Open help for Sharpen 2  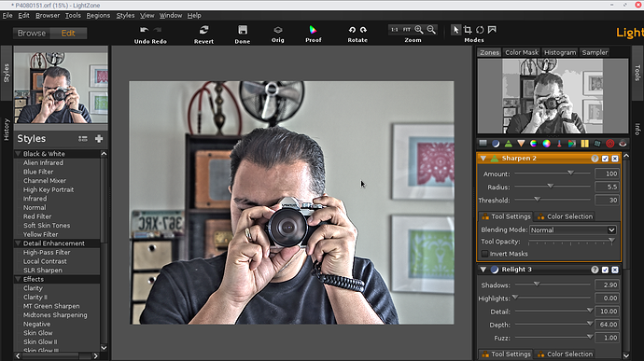click(x=595, y=159)
